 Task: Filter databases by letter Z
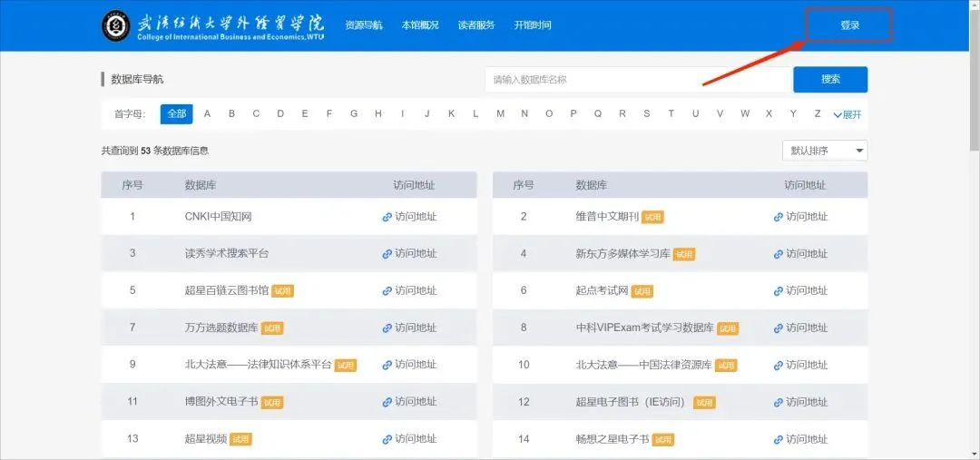[818, 113]
